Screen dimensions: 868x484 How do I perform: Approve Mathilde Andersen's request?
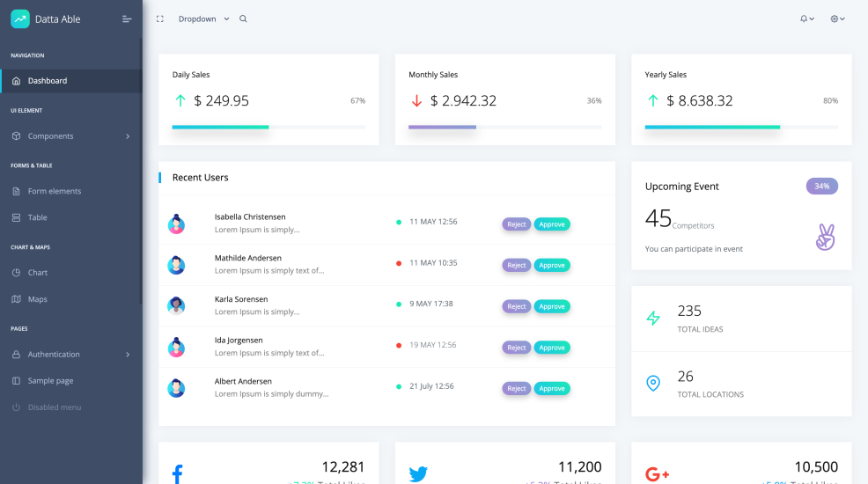coord(552,265)
